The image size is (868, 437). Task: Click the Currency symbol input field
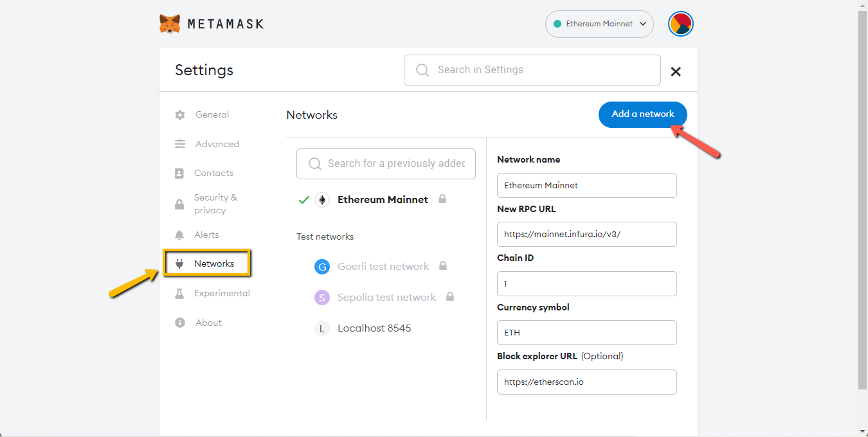pyautogui.click(x=587, y=332)
